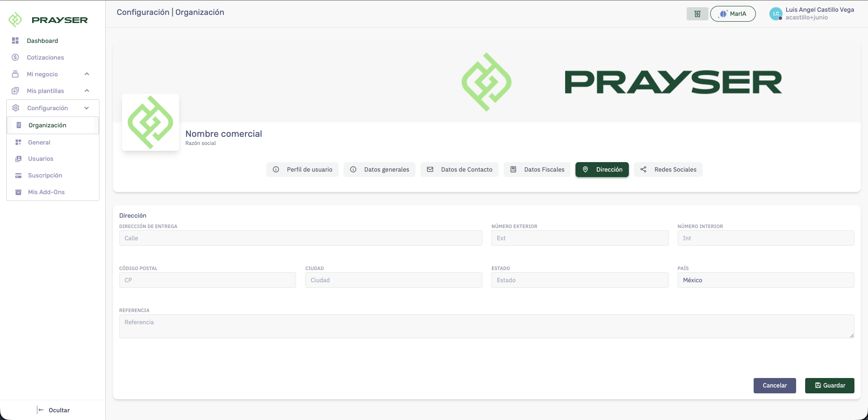The height and width of the screenshot is (420, 868).
Task: Click the Prayser cover banner image
Action: pyautogui.click(x=486, y=82)
